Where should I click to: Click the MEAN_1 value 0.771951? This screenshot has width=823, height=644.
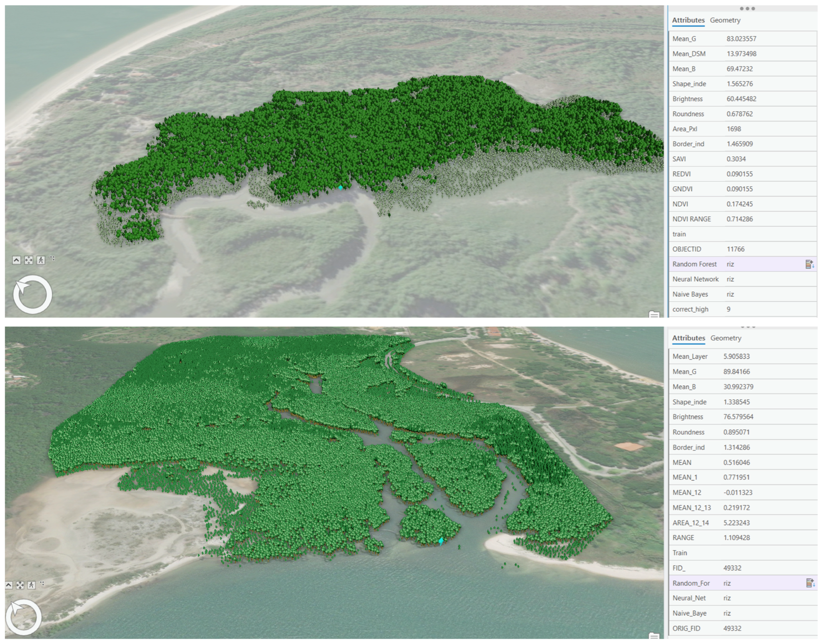pyautogui.click(x=736, y=477)
